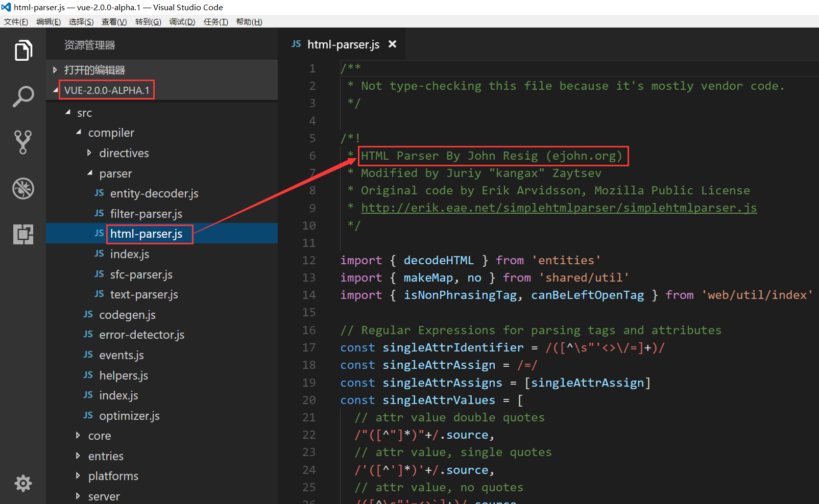
Task: Click the 'shared/util' import string
Action: click(x=584, y=278)
